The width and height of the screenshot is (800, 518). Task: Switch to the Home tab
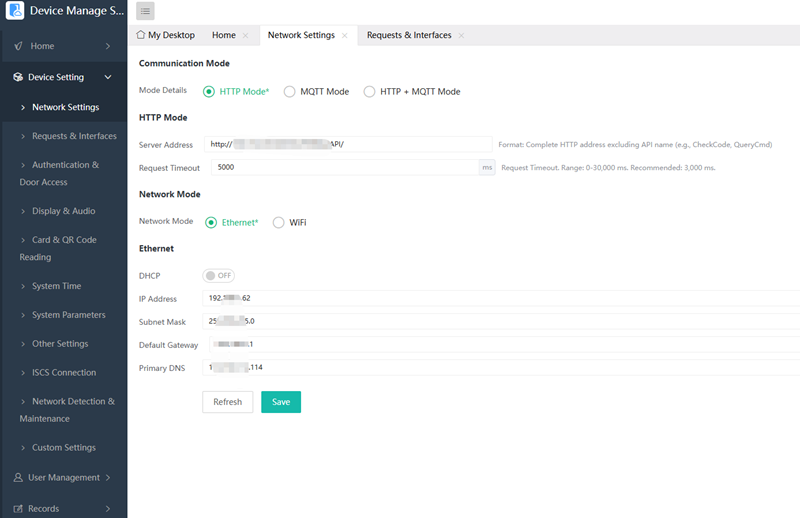224,35
